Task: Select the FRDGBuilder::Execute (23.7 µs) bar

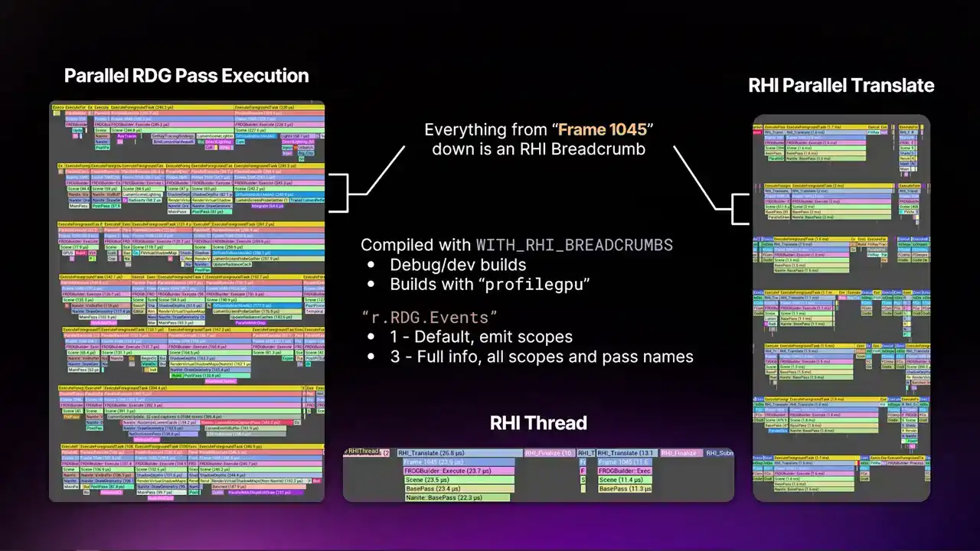Action: 459,471
